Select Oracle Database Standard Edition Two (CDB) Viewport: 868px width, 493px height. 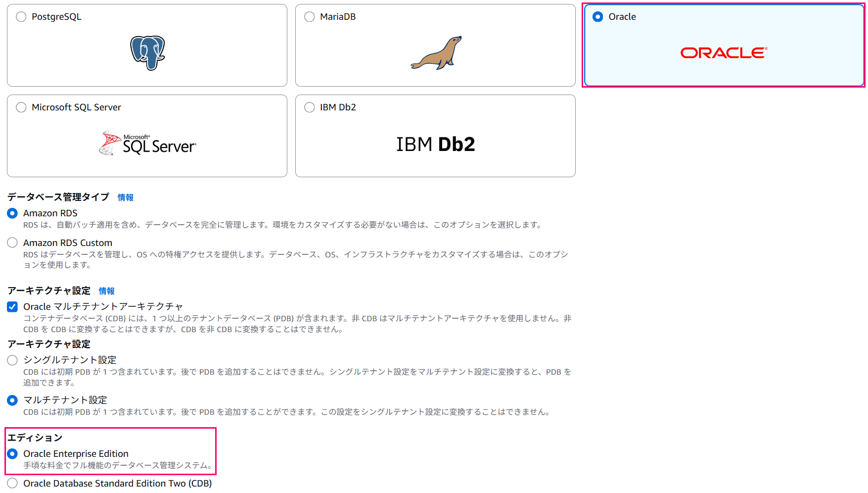pyautogui.click(x=12, y=484)
